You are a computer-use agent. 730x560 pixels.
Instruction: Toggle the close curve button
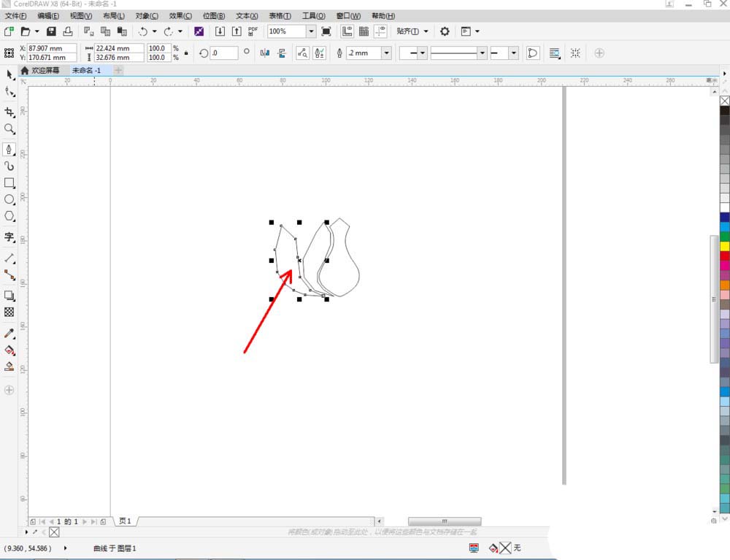coord(533,53)
